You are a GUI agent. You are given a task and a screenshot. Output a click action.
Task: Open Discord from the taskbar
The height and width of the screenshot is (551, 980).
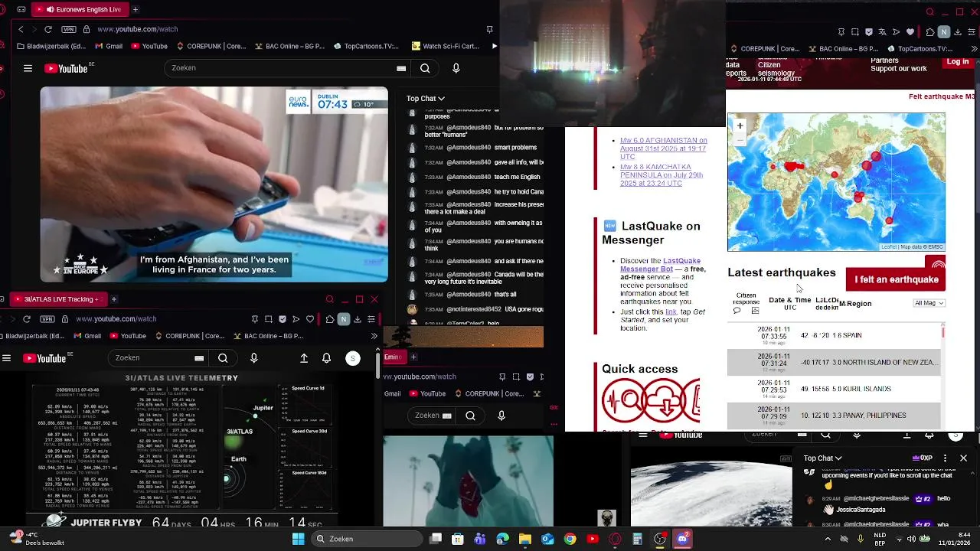click(x=682, y=539)
